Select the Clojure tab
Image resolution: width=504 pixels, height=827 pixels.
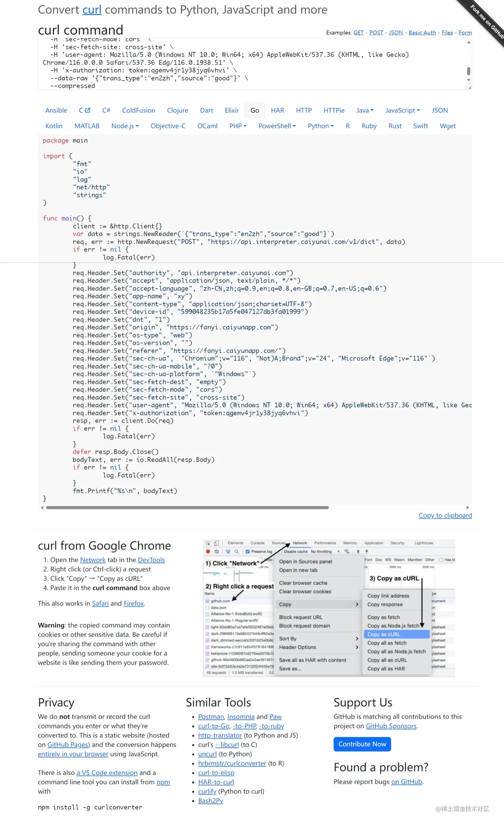(178, 110)
